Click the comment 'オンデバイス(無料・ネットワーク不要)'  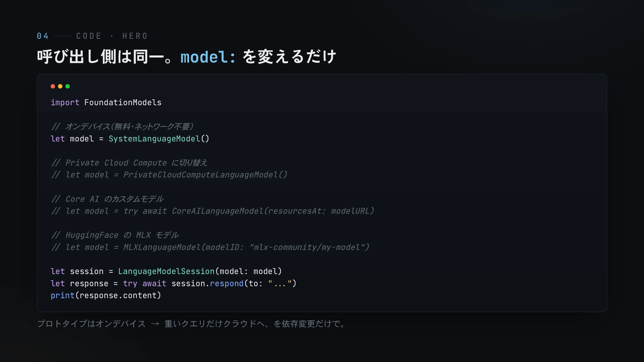click(x=129, y=127)
